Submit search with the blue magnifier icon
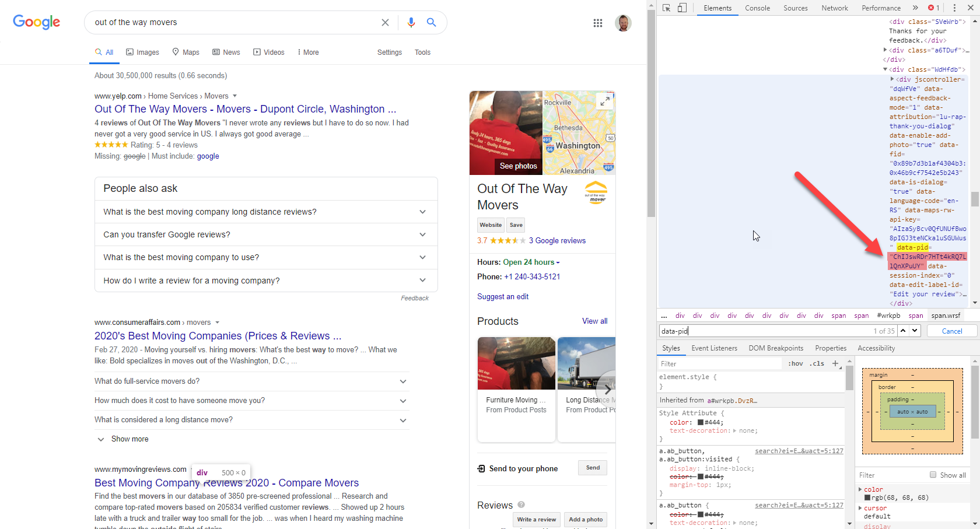The image size is (980, 529). [x=432, y=23]
